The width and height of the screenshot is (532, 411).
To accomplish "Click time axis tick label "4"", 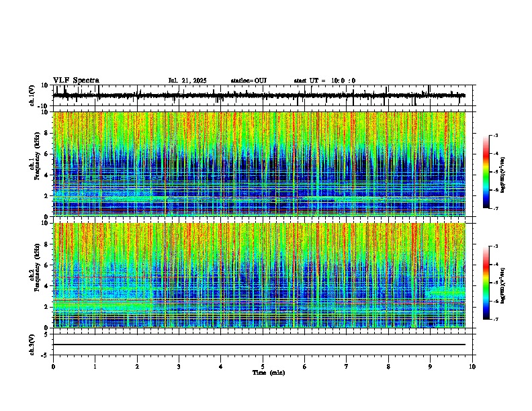I will pos(221,367).
